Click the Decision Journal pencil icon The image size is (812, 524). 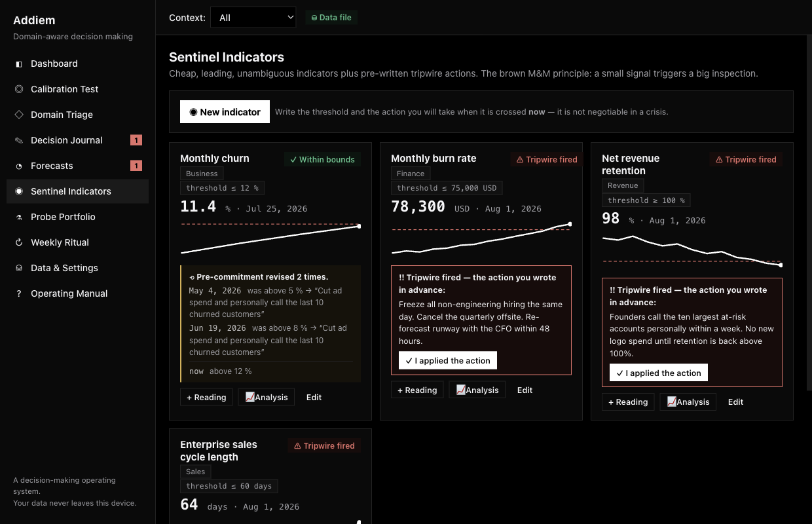pos(19,140)
